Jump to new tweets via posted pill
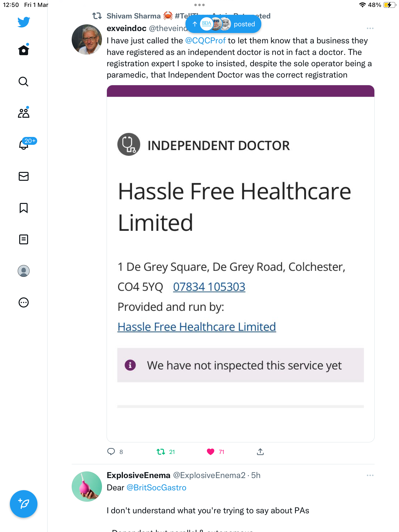Image resolution: width=399 pixels, height=532 pixels. 223,24
